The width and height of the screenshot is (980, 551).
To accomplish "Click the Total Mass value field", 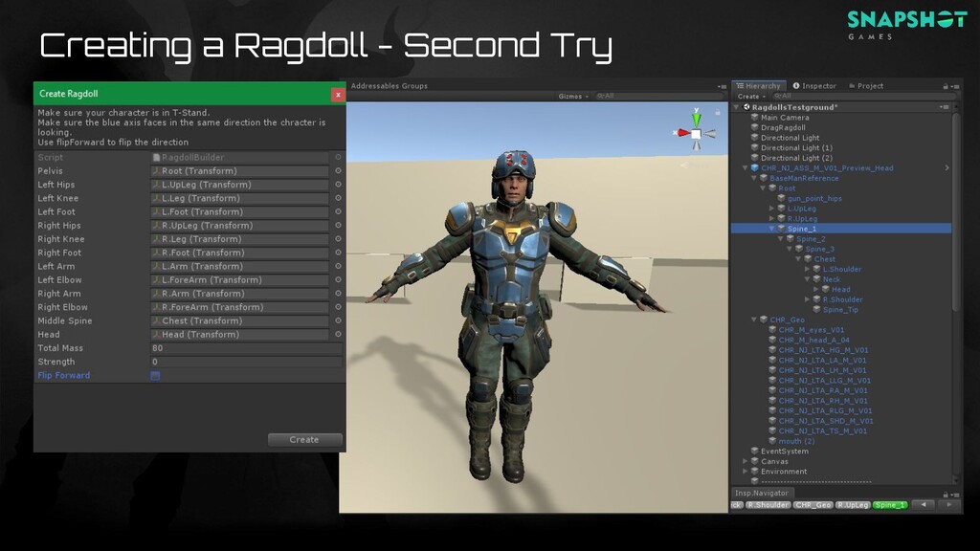I will click(246, 348).
